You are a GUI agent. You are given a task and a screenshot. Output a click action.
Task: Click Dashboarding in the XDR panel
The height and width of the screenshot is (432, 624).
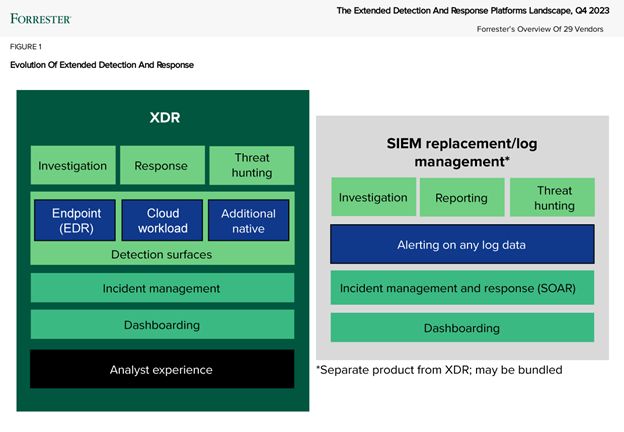point(162,324)
